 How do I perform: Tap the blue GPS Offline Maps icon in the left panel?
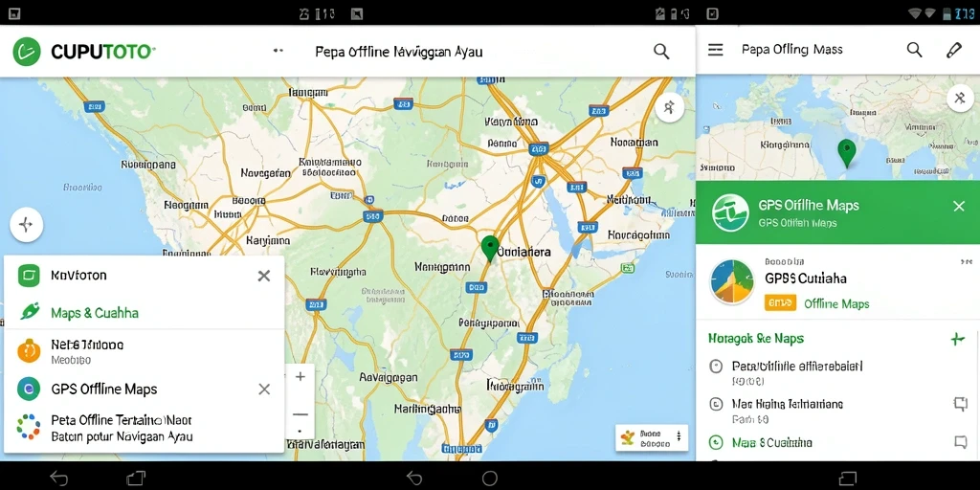[x=29, y=389]
